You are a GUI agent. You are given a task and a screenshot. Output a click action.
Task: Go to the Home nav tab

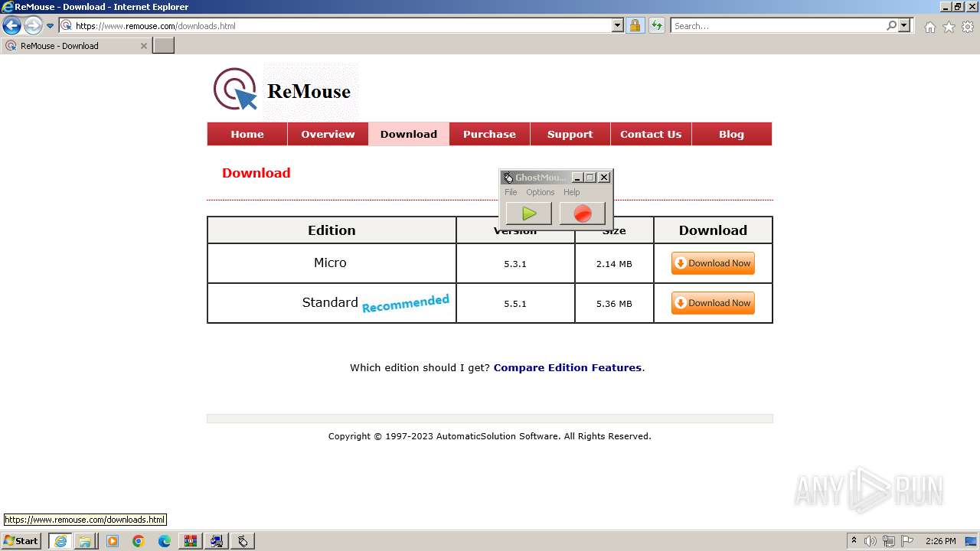click(247, 134)
